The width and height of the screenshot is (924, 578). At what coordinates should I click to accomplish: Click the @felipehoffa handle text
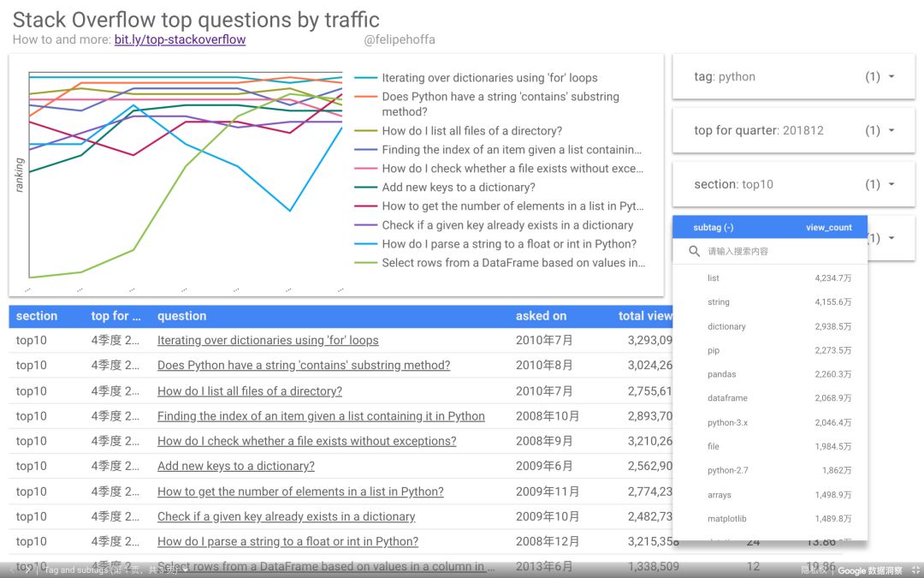400,39
